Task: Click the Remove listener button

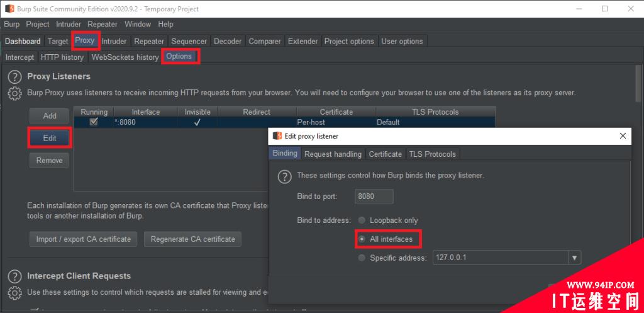Action: 49,161
